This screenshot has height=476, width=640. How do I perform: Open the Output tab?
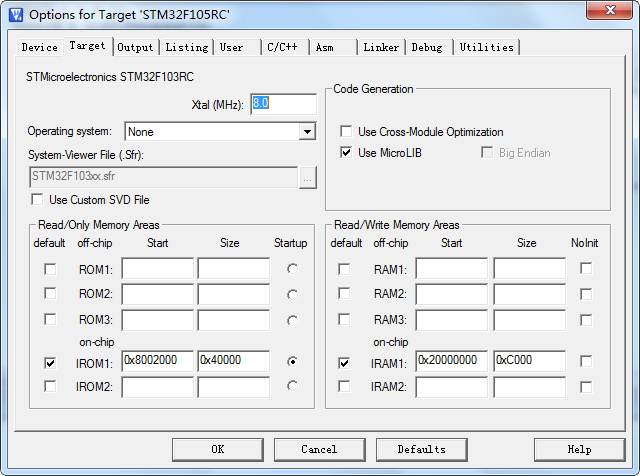[x=135, y=47]
